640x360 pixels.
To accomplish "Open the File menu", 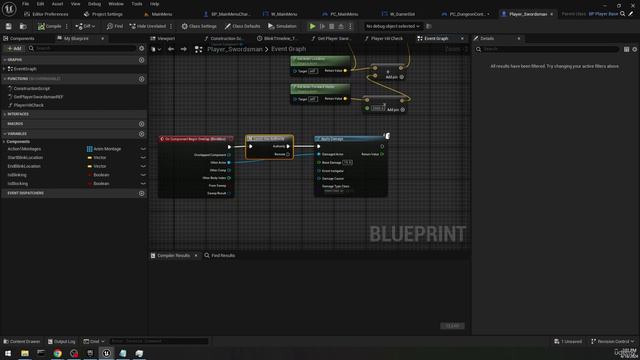I will coord(25,4).
